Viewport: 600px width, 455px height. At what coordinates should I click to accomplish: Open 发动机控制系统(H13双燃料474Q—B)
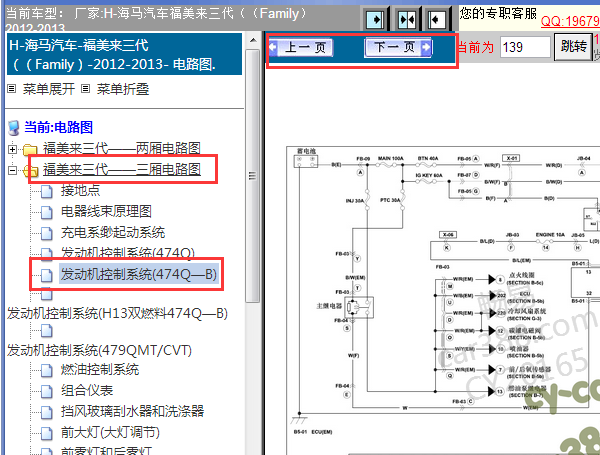coord(117,313)
